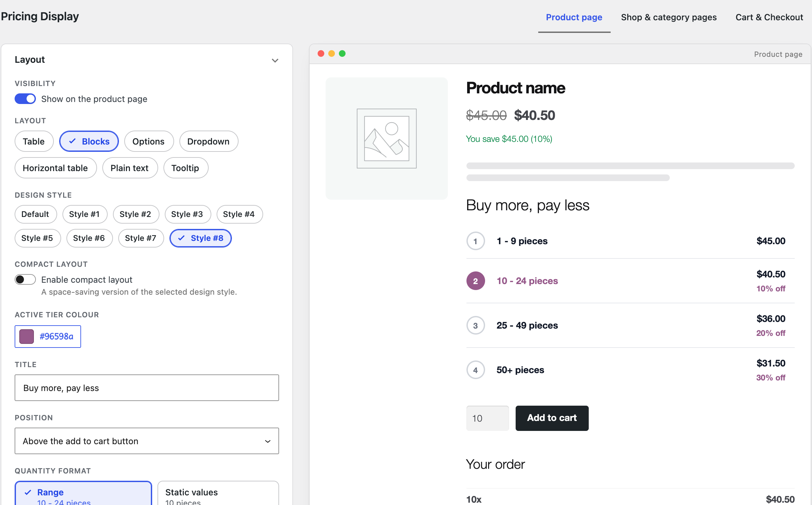Collapse the Layout section chevron

[x=275, y=60]
